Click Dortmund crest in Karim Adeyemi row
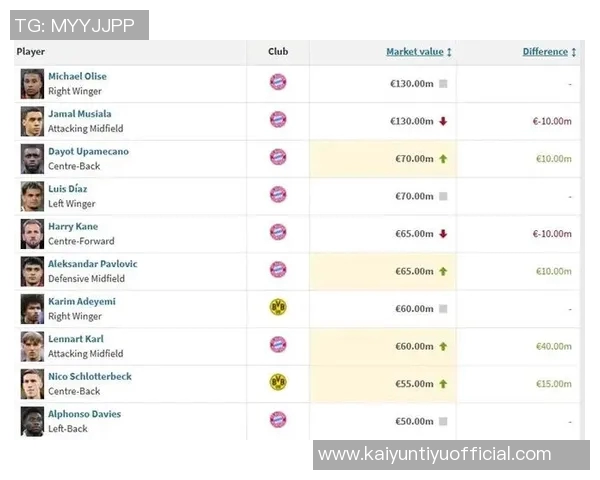The image size is (600, 480). (x=278, y=307)
